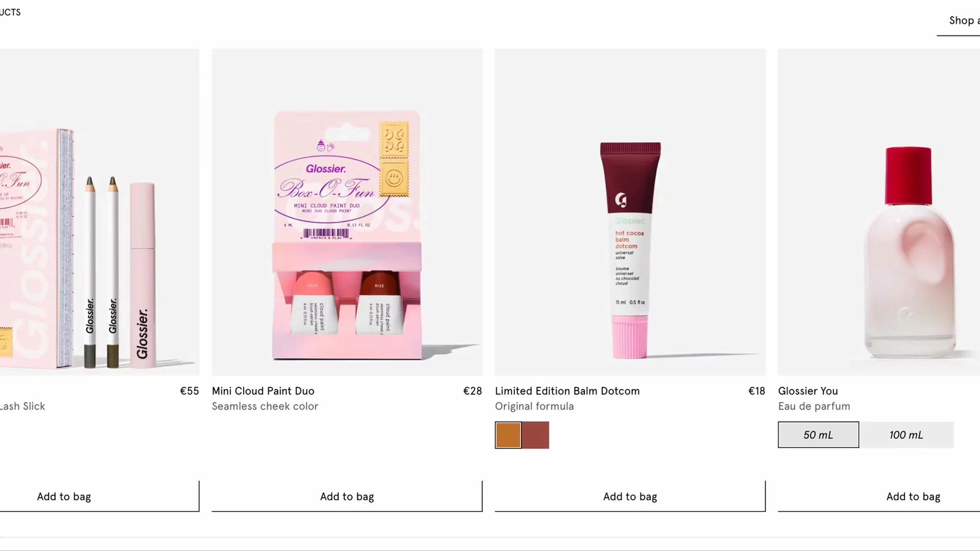The height and width of the screenshot is (551, 980).
Task: Choose the 50 mL size option
Action: [818, 435]
